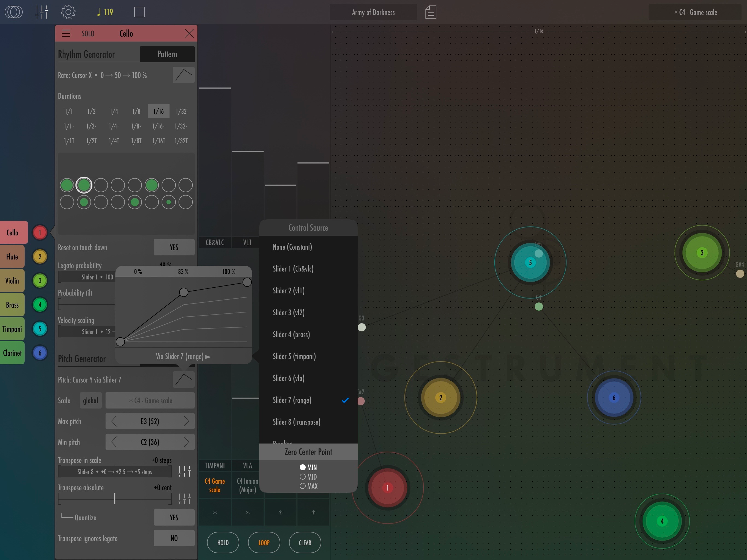The height and width of the screenshot is (560, 747).
Task: Open the document icon beside Army of Darkness
Action: tap(431, 12)
